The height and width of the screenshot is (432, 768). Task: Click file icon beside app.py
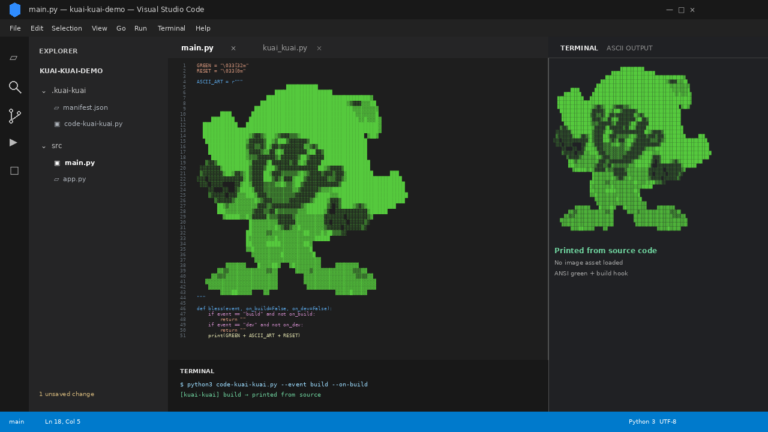[x=56, y=179]
